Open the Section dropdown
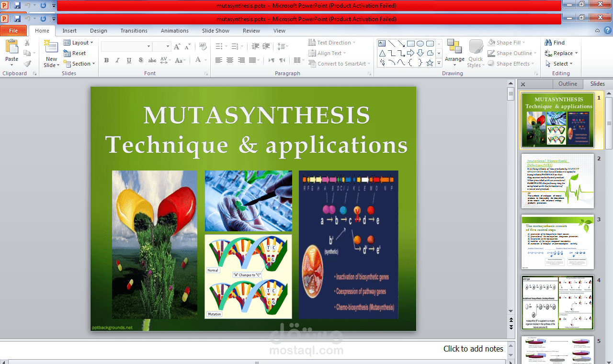The height and width of the screenshot is (364, 613). (x=79, y=64)
